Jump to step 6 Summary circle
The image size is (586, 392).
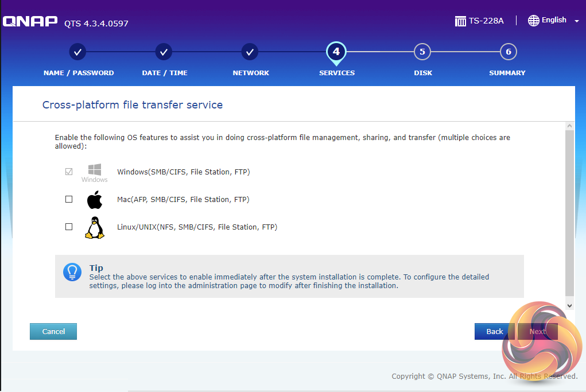(x=509, y=52)
